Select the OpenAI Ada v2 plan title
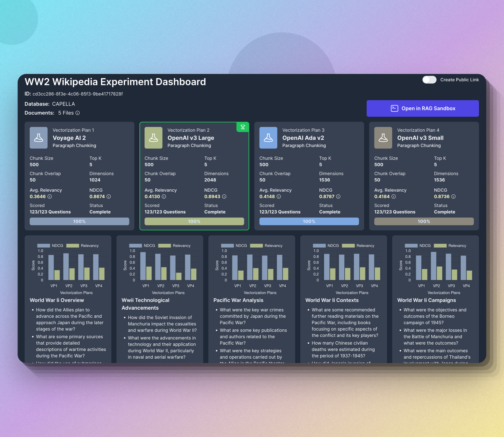The height and width of the screenshot is (437, 504). 303,138
